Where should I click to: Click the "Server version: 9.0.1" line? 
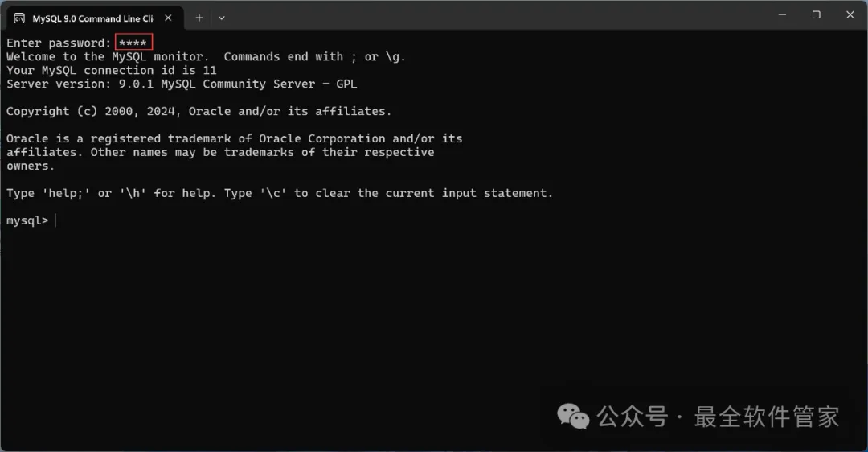(182, 84)
